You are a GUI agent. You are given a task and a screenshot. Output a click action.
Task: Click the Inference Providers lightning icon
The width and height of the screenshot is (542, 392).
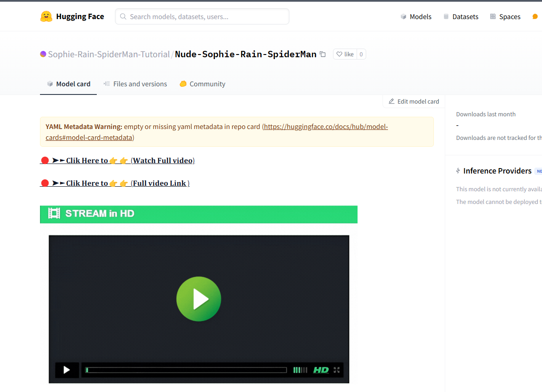pos(458,171)
